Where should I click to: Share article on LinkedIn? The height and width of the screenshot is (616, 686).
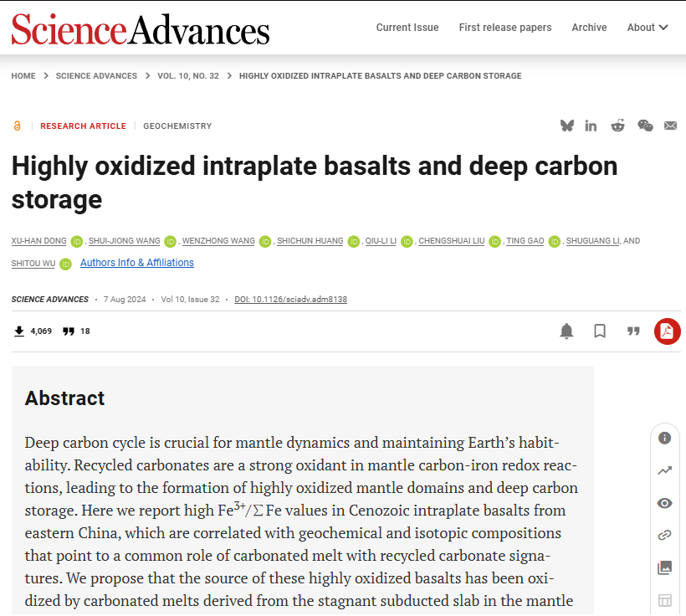(591, 126)
